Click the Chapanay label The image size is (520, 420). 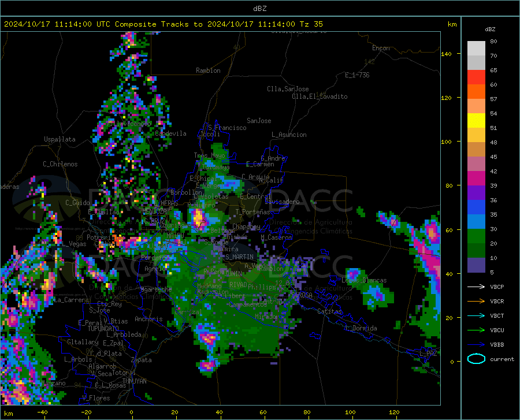[246, 226]
